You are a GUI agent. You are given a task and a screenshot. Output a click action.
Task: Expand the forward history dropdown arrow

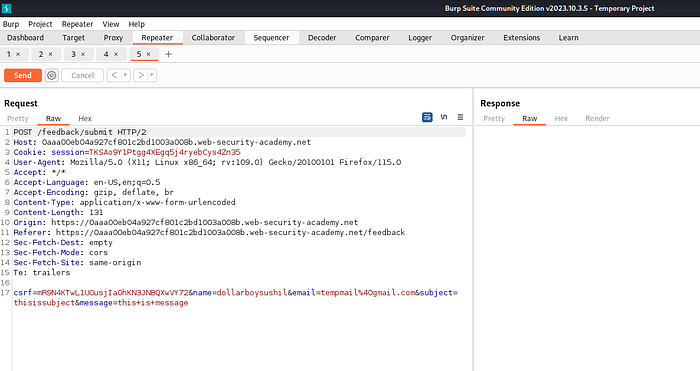pos(152,75)
